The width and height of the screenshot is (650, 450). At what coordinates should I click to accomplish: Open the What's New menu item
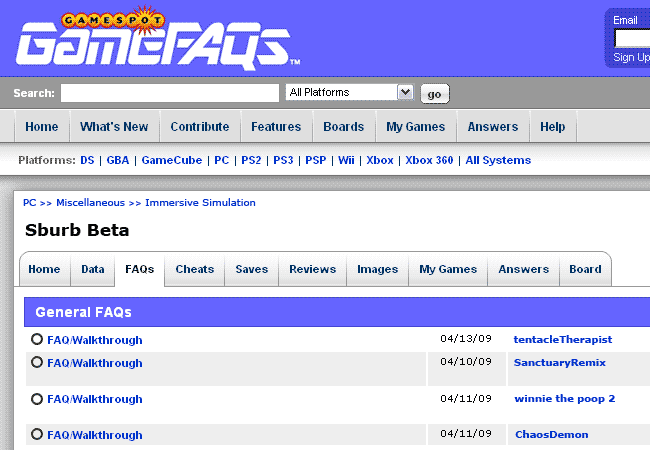click(x=114, y=127)
